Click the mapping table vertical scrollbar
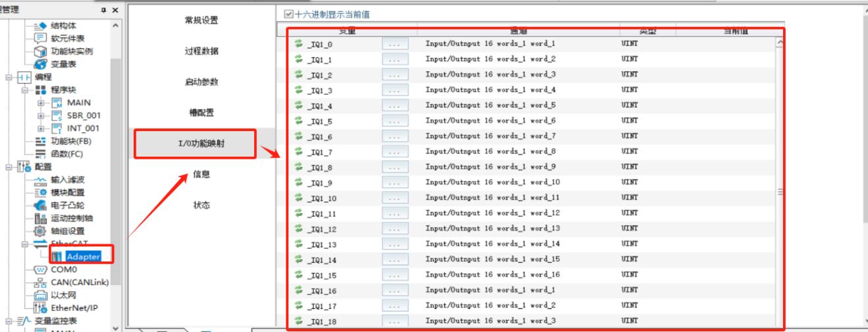868x332 pixels. point(781,183)
